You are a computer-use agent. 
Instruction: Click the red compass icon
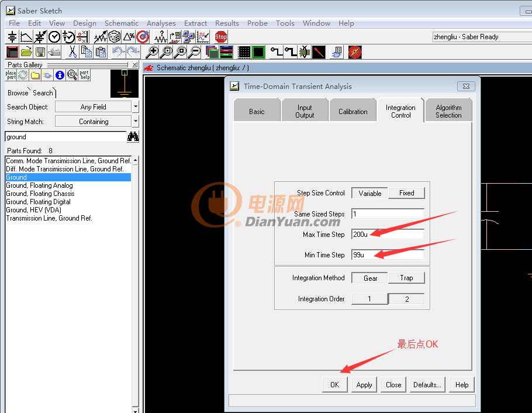[x=355, y=52]
